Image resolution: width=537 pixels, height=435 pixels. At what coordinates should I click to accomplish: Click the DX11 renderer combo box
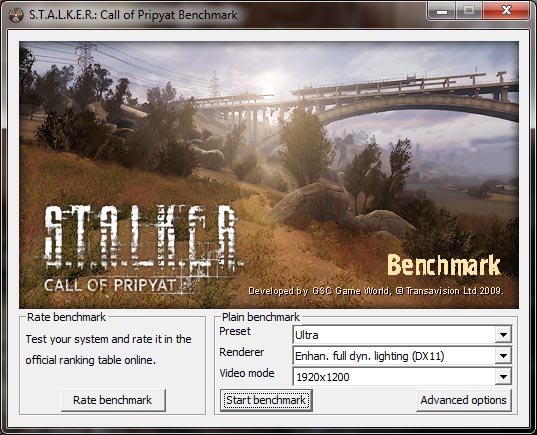[x=402, y=356]
